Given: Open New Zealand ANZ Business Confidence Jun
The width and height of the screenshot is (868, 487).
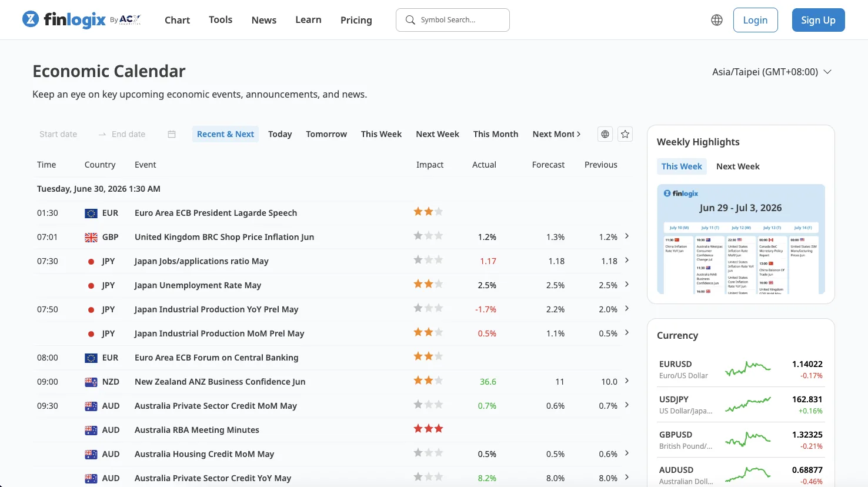Looking at the screenshot, I should [x=220, y=382].
